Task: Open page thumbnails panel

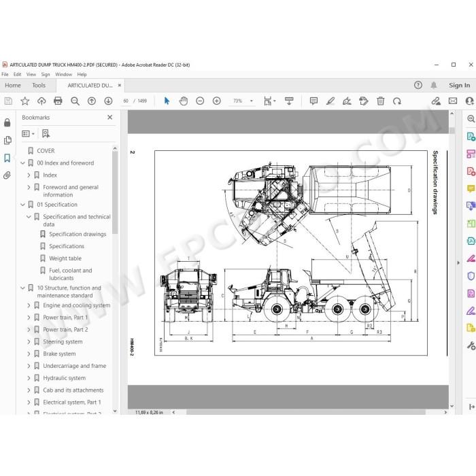Action: point(7,140)
